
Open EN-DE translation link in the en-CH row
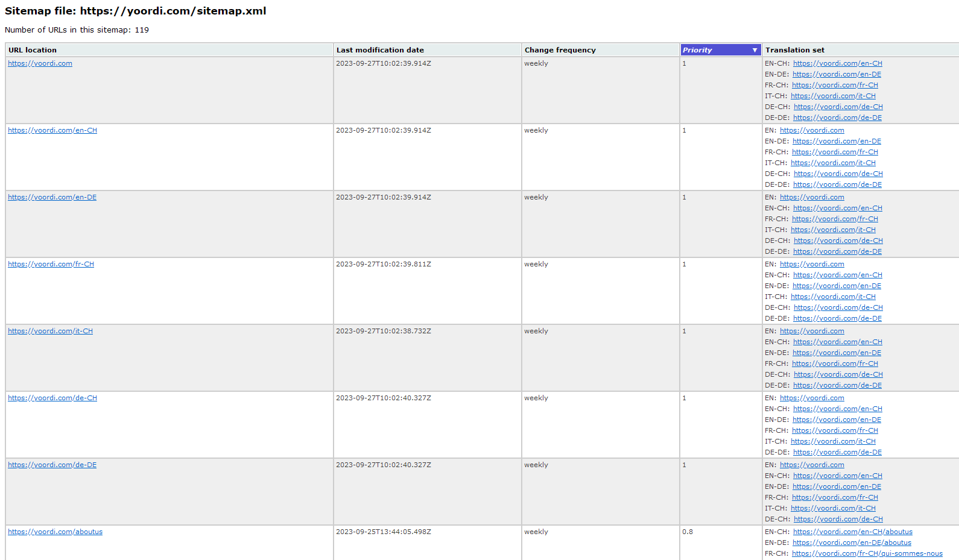[x=837, y=141]
